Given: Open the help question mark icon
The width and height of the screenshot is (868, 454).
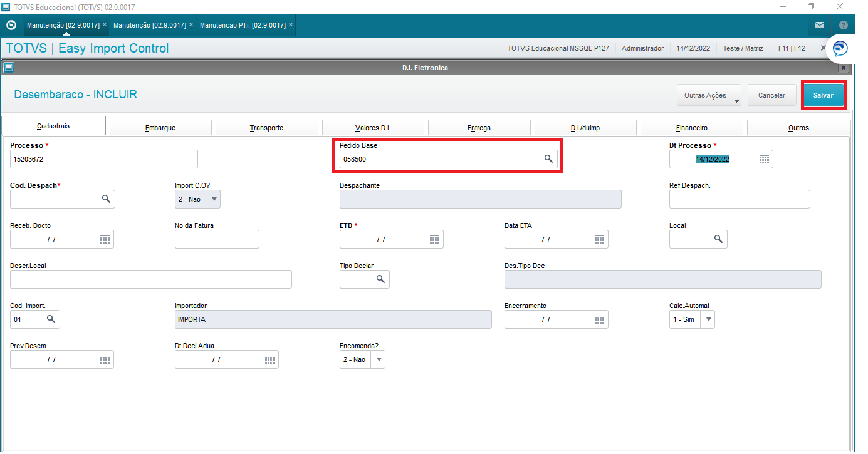Looking at the screenshot, I should click(x=844, y=25).
